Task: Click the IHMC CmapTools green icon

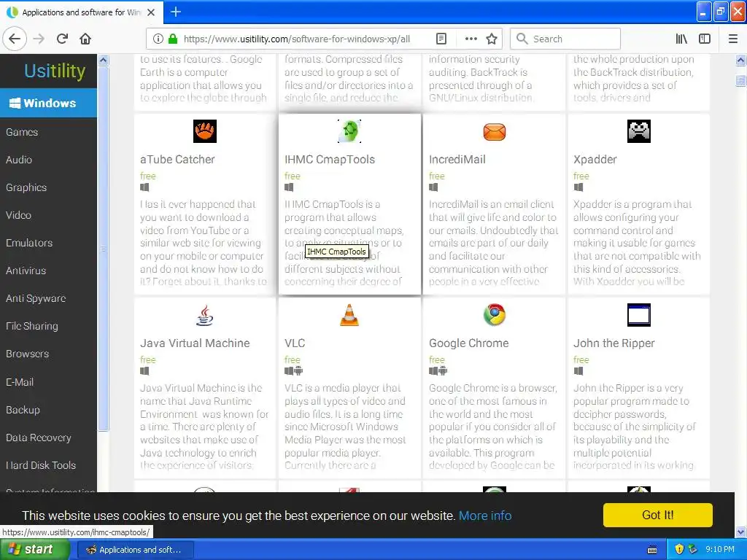Action: click(349, 131)
